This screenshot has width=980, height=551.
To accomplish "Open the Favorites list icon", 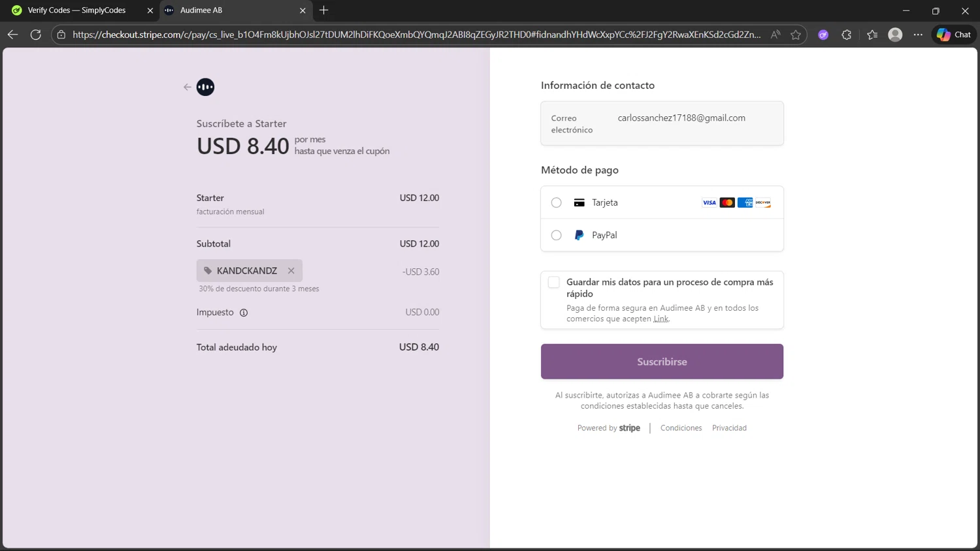I will (x=872, y=35).
